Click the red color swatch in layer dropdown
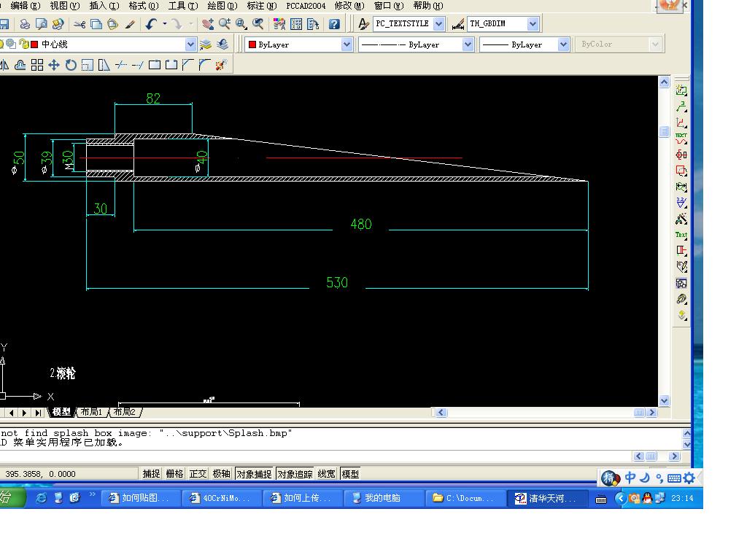Screen dimensions: 747x560 coord(34,44)
